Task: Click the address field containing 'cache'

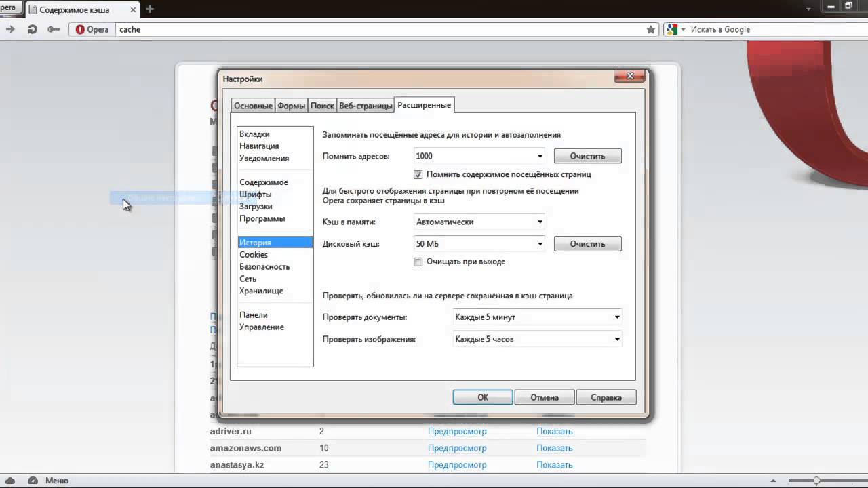Action: pyautogui.click(x=380, y=29)
